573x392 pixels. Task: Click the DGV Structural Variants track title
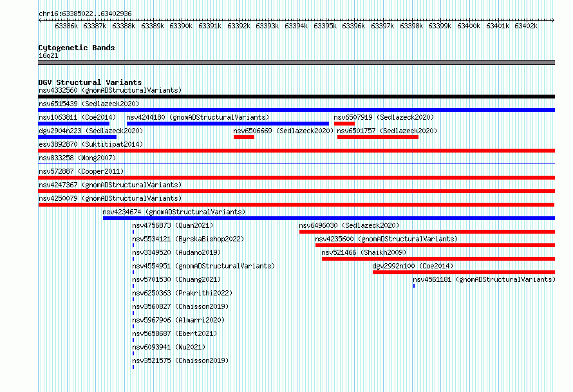90,82
